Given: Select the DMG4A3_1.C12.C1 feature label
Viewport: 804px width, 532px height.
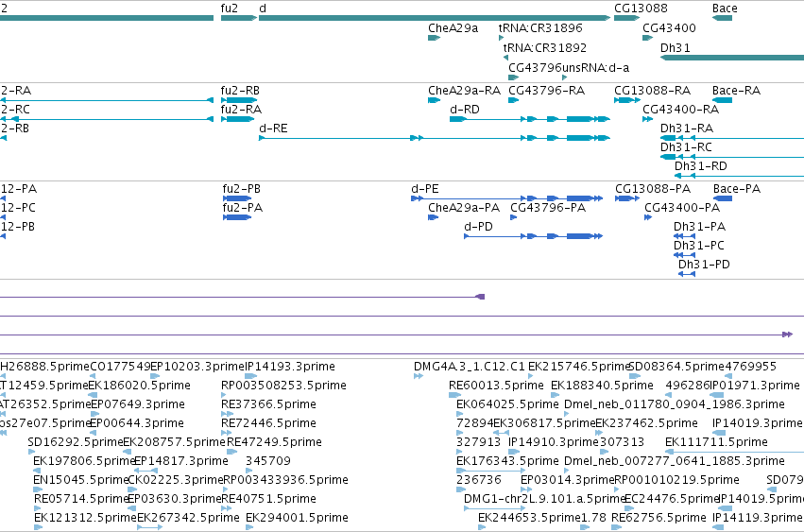Looking at the screenshot, I should coord(470,367).
